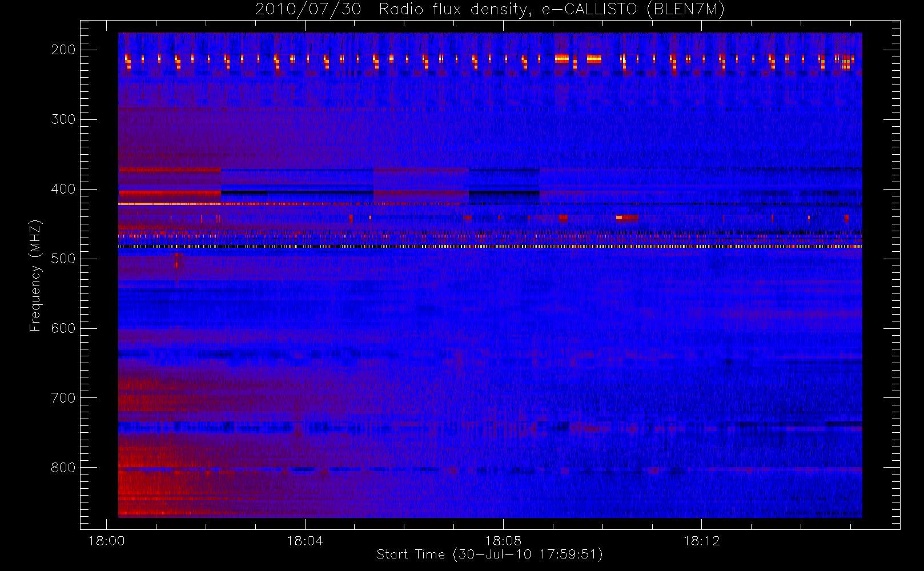Click the 400 frequency tick label

[x=63, y=189]
